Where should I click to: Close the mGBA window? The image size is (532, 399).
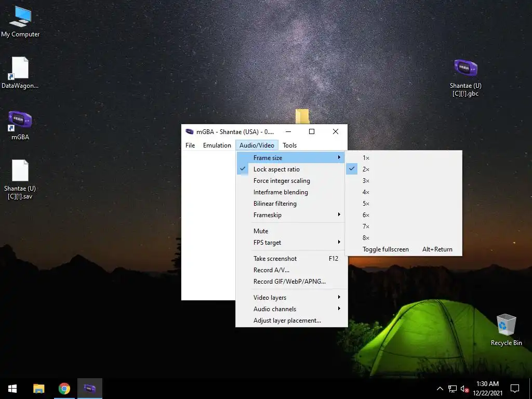pyautogui.click(x=336, y=131)
